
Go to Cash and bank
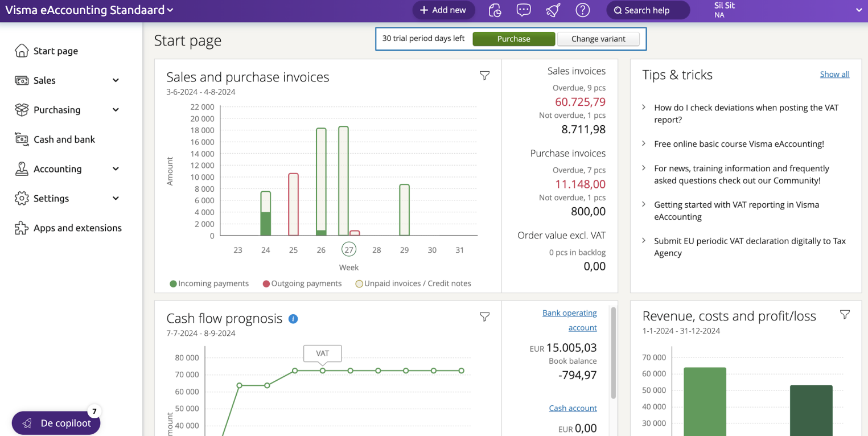point(64,139)
